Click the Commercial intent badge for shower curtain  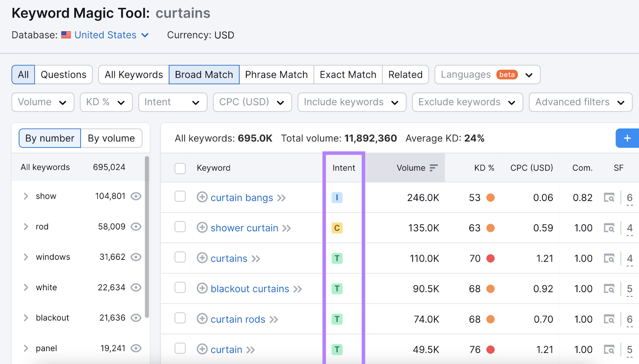point(337,228)
